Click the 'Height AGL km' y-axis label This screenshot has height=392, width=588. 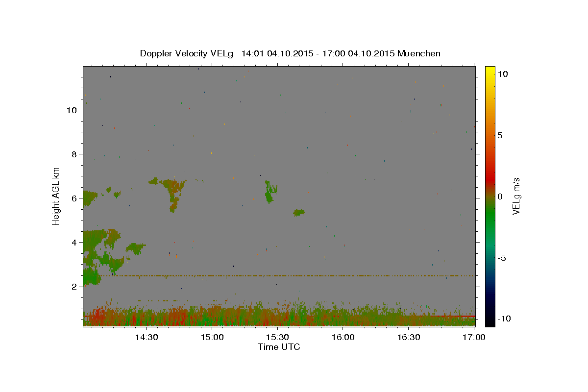tap(56, 196)
